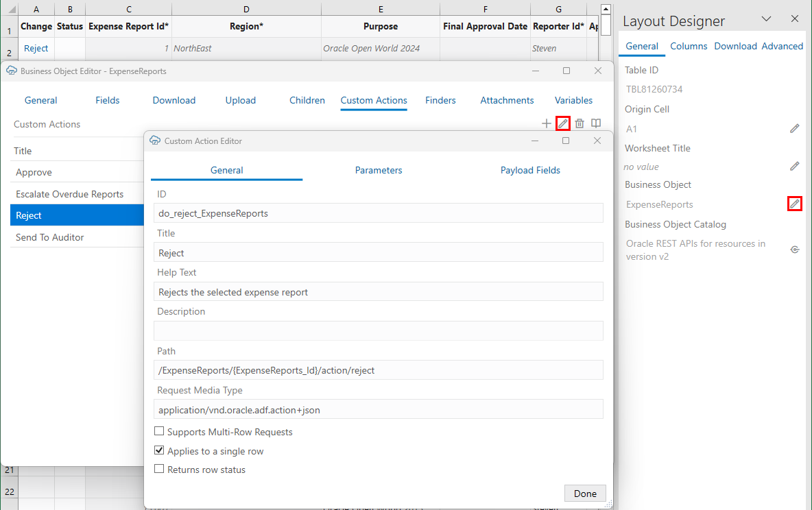Go to the Finders tab

click(440, 100)
